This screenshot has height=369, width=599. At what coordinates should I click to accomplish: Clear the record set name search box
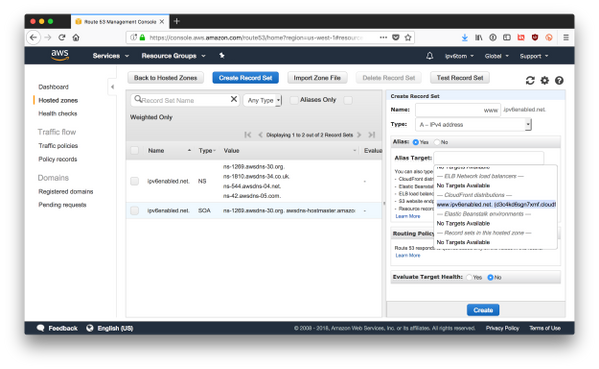coord(234,99)
